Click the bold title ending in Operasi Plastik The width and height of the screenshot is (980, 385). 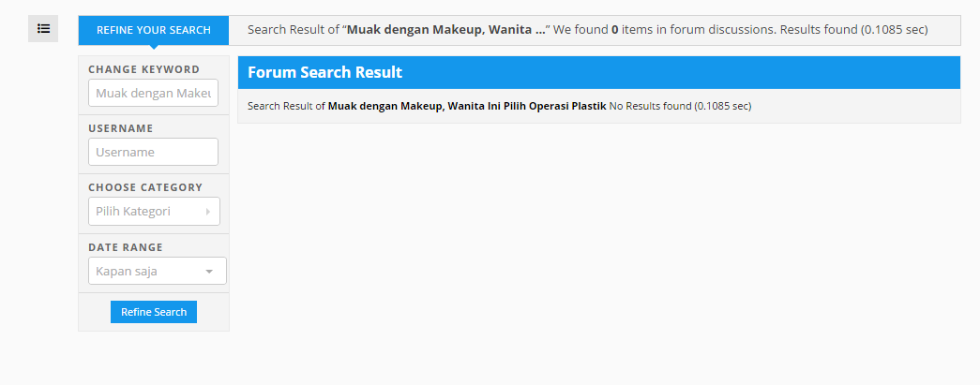pyautogui.click(x=467, y=106)
